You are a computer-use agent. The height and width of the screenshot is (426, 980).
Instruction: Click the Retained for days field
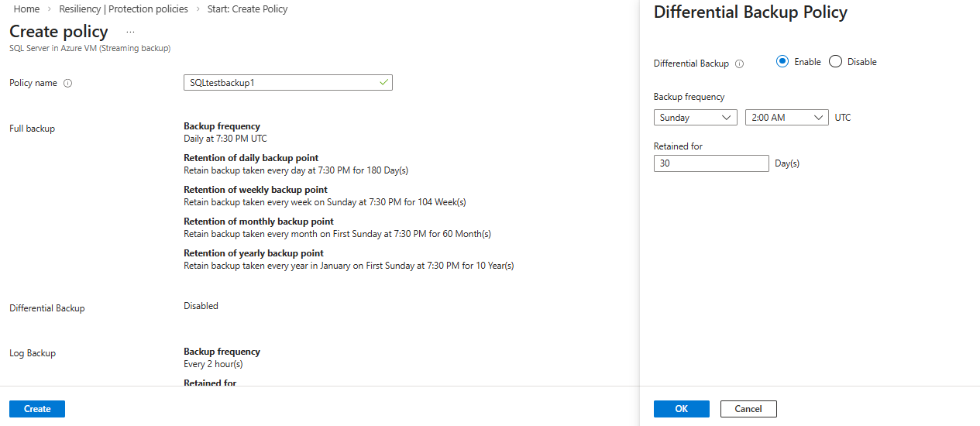pyautogui.click(x=710, y=163)
